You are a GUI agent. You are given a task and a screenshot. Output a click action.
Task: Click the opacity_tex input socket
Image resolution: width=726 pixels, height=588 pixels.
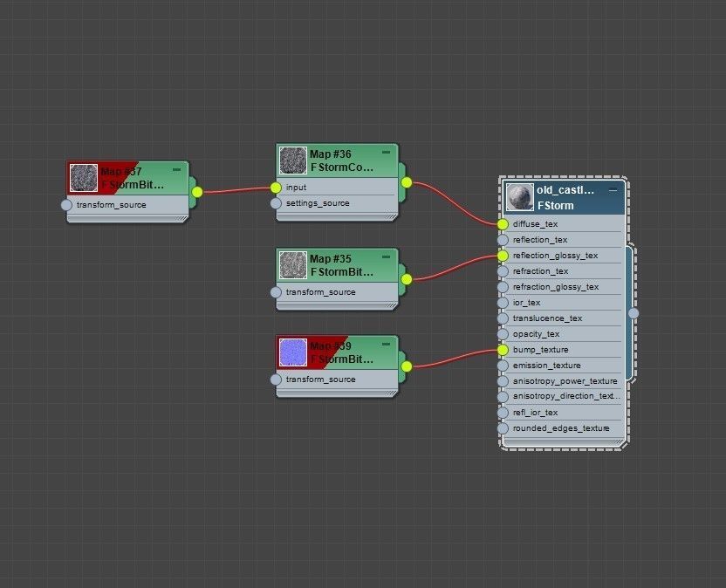503,334
